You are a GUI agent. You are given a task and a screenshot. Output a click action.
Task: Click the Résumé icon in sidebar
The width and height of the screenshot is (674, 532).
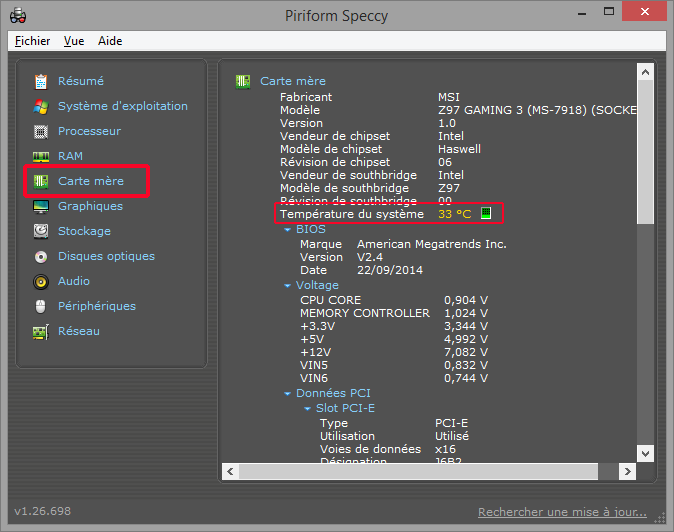pos(41,81)
